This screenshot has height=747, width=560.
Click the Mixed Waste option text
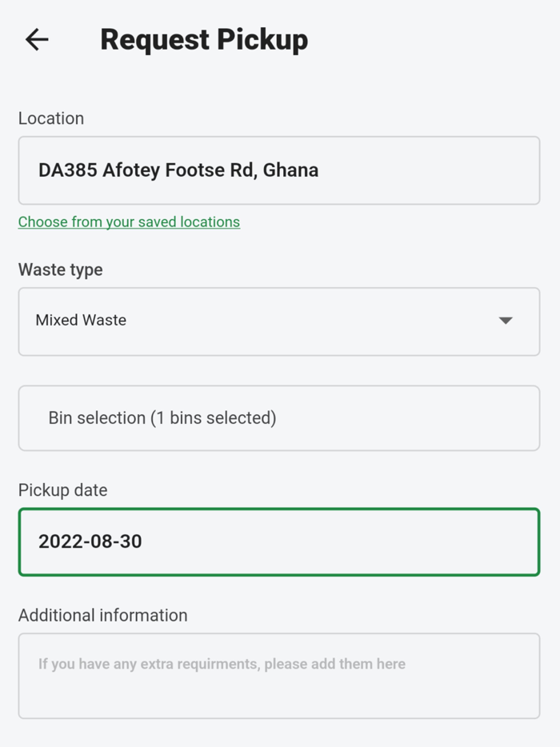click(81, 320)
